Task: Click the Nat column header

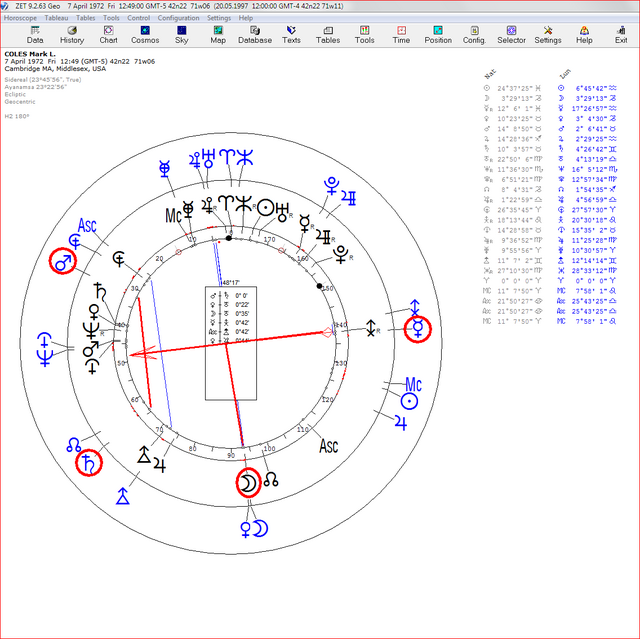Action: pyautogui.click(x=489, y=74)
